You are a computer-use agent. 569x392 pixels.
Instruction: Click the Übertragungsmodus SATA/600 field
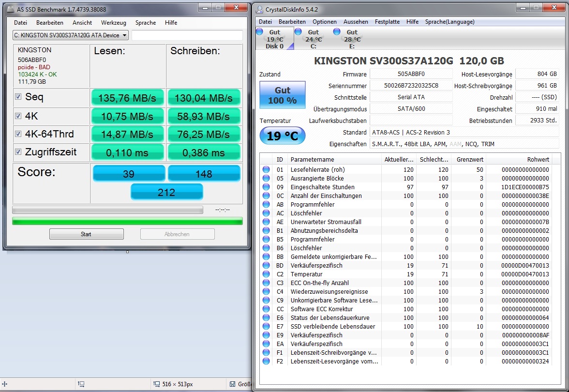tap(411, 109)
